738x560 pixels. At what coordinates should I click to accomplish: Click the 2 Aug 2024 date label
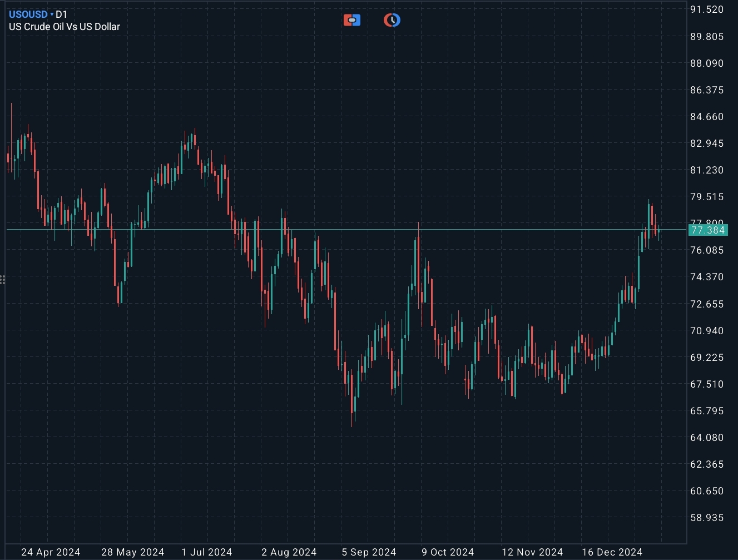289,552
